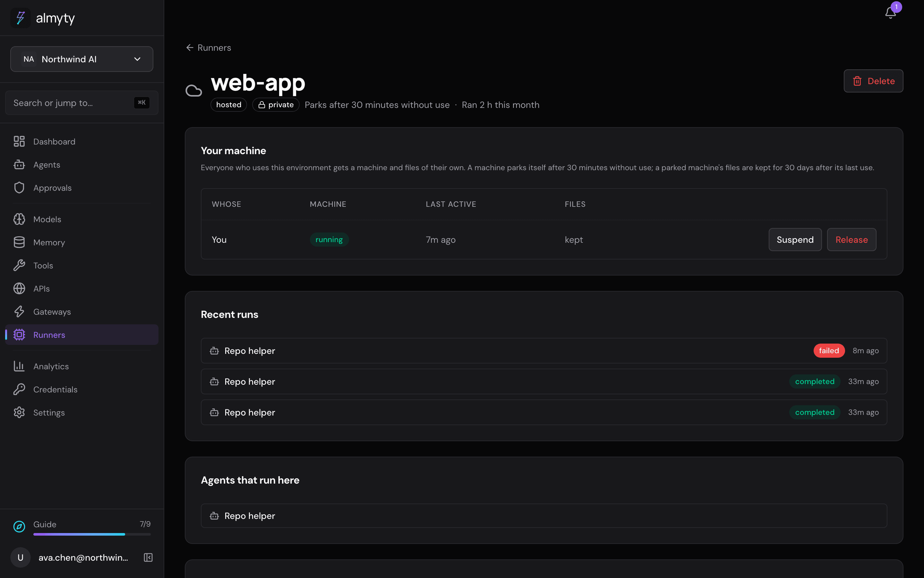The image size is (924, 578).
Task: Click the Models brain icon
Action: [x=19, y=219]
